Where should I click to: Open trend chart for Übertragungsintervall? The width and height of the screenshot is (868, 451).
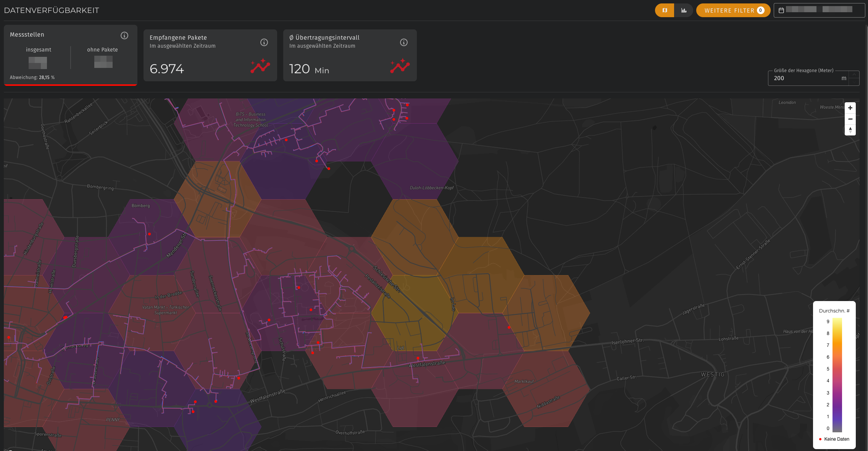pyautogui.click(x=400, y=66)
